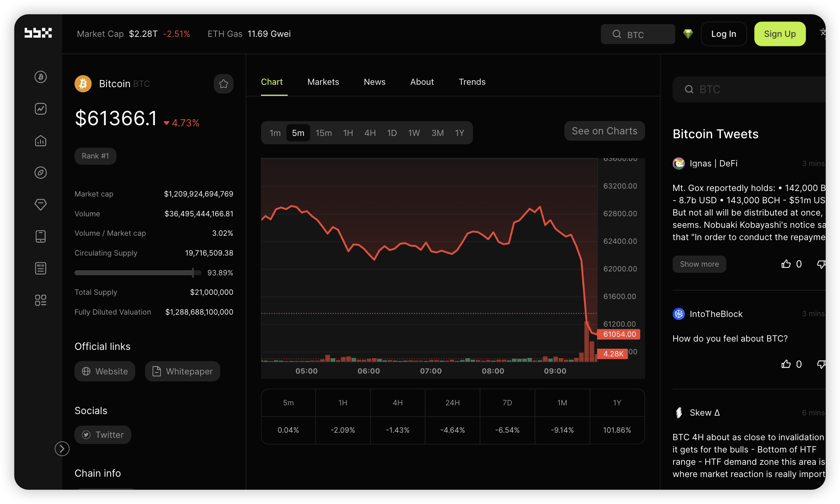The height and width of the screenshot is (504, 840).
Task: Like the Ignas DeFi tweet
Action: 786,264
